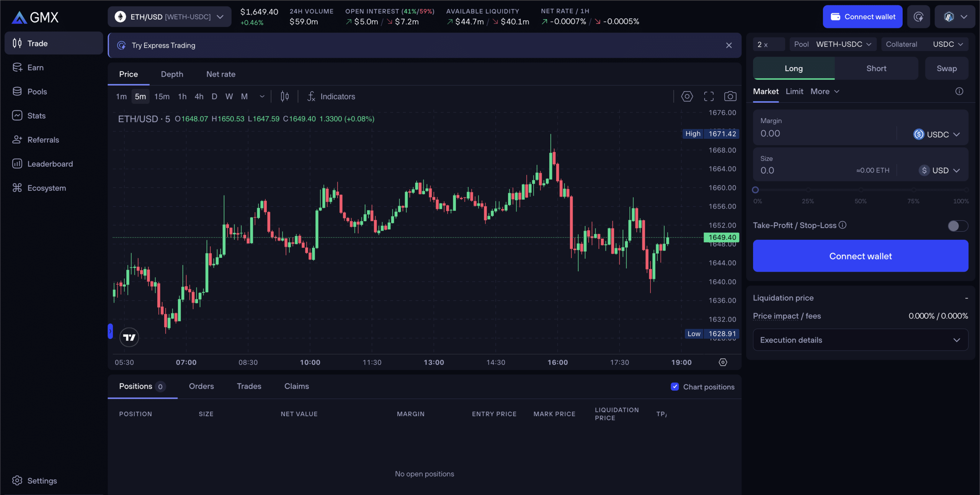This screenshot has height=495, width=980.
Task: Click the Margin amount input field
Action: point(827,134)
